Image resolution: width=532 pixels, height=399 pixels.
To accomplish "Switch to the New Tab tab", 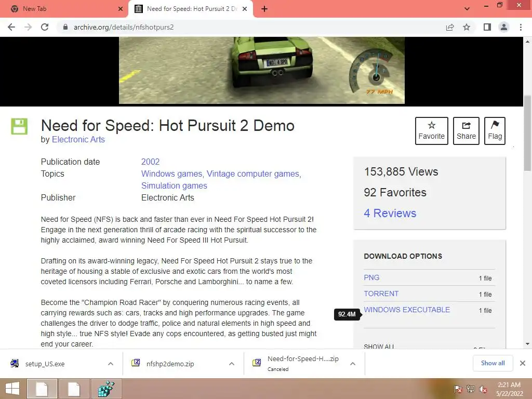I will [x=64, y=9].
